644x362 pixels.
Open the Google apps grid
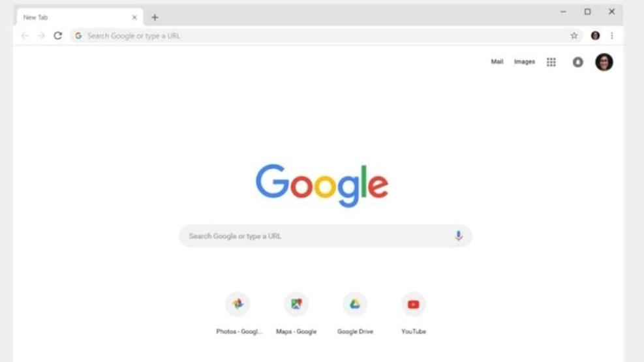click(x=551, y=62)
